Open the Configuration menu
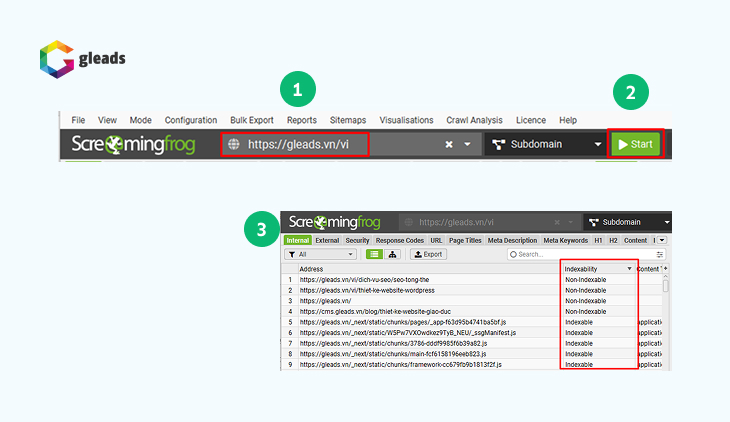Screen dimensions: 730x422 [x=191, y=120]
